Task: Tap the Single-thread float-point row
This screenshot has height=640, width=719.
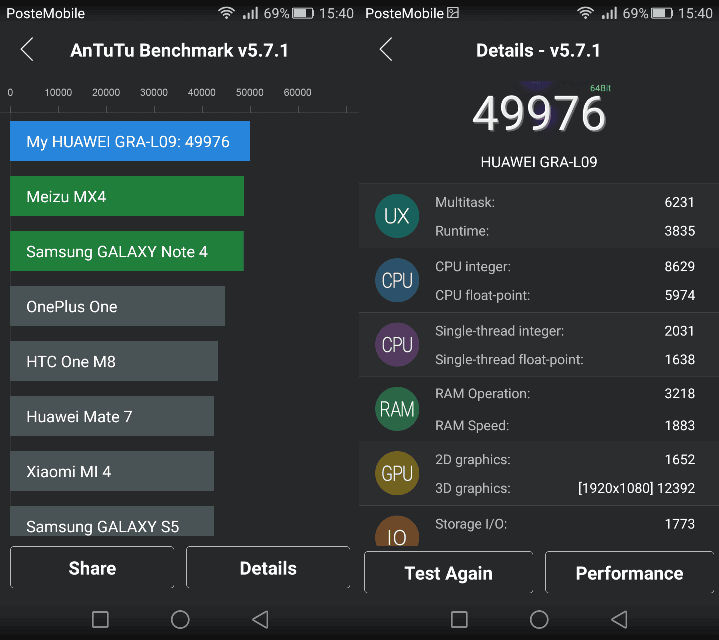Action: tap(564, 359)
